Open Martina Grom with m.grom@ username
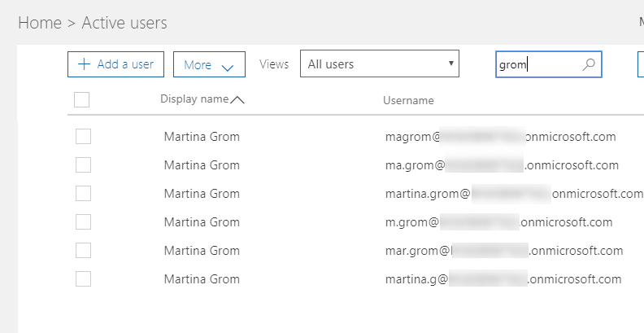Screen dimensions: 644x333 point(202,222)
